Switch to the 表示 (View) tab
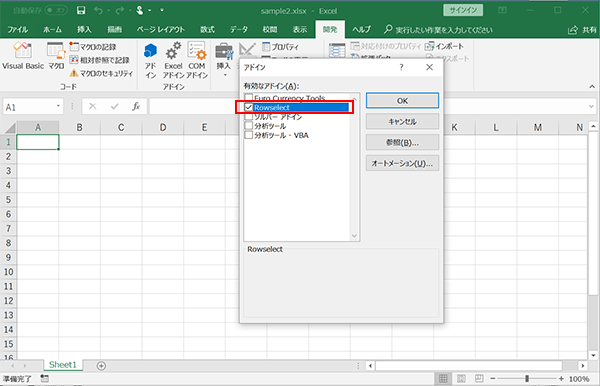Viewport: 600px width, 386px height. 300,29
